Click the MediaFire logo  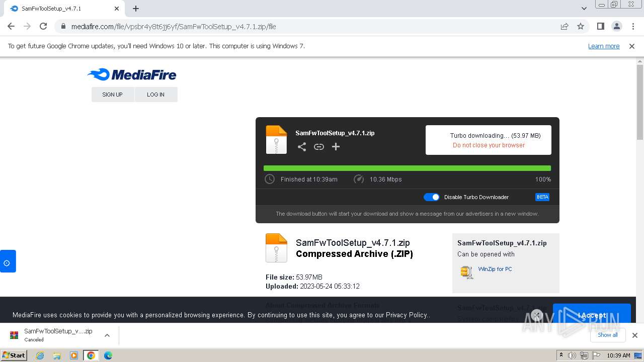tap(132, 75)
